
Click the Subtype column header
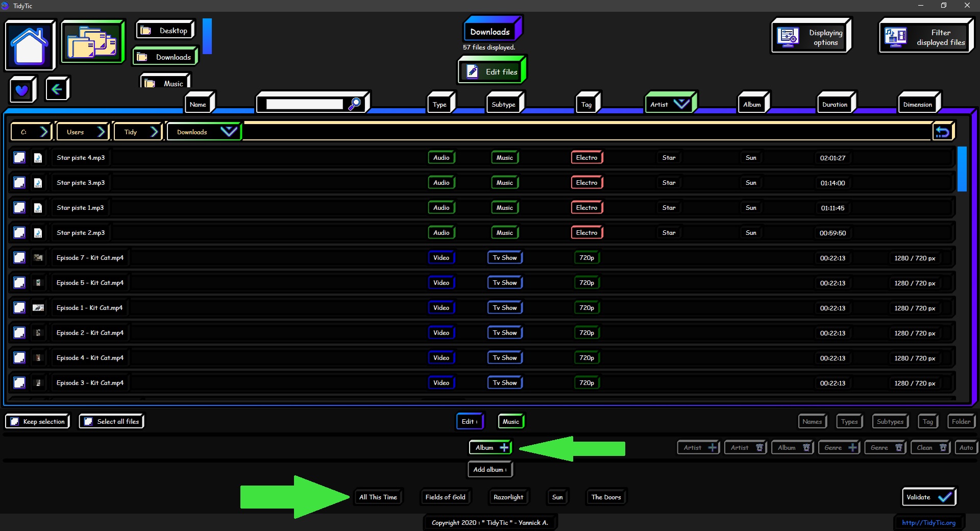[x=503, y=104]
